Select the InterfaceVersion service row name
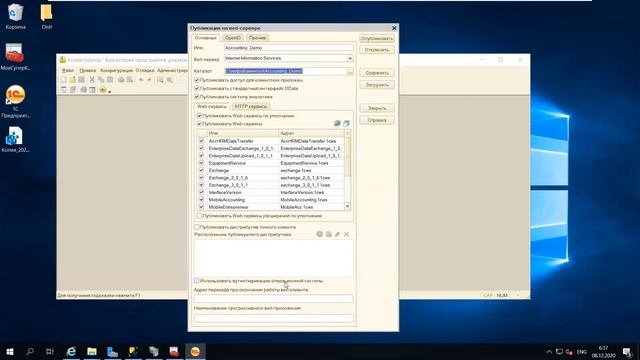This screenshot has width=640, height=360. (225, 193)
